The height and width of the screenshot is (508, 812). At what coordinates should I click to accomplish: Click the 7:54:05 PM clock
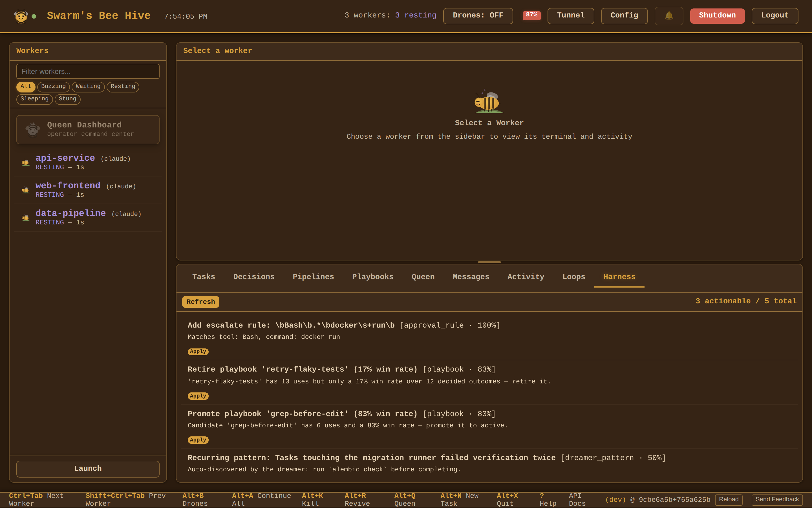point(186,16)
